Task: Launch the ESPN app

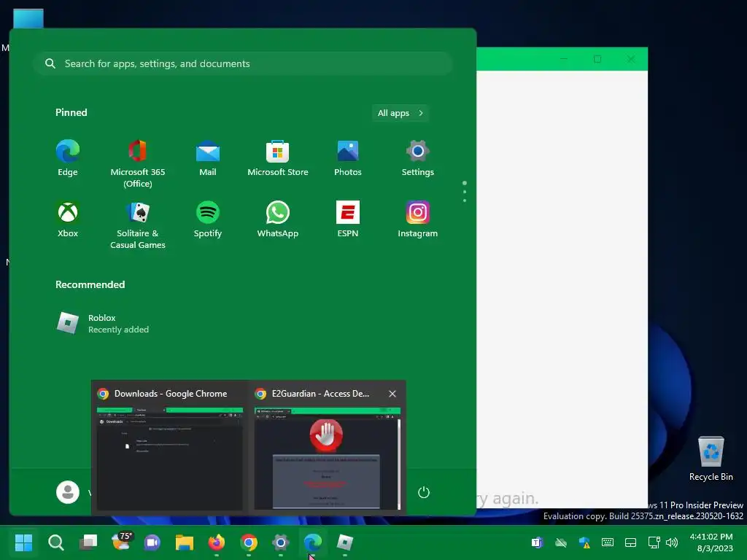Action: tap(348, 219)
